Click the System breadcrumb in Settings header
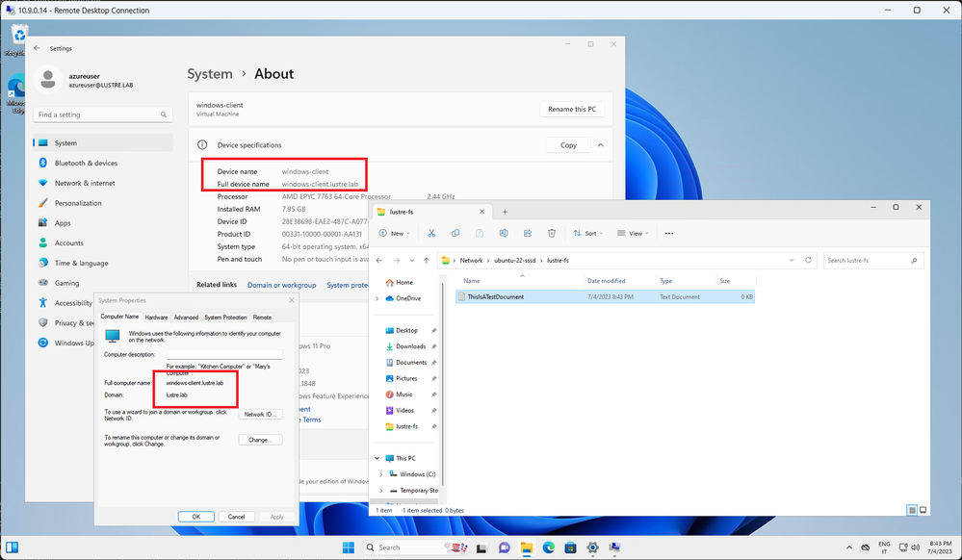This screenshot has width=962, height=560. [x=210, y=74]
